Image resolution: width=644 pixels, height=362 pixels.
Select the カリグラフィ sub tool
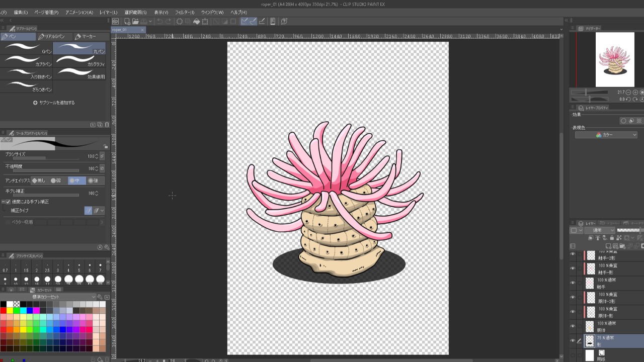79,61
